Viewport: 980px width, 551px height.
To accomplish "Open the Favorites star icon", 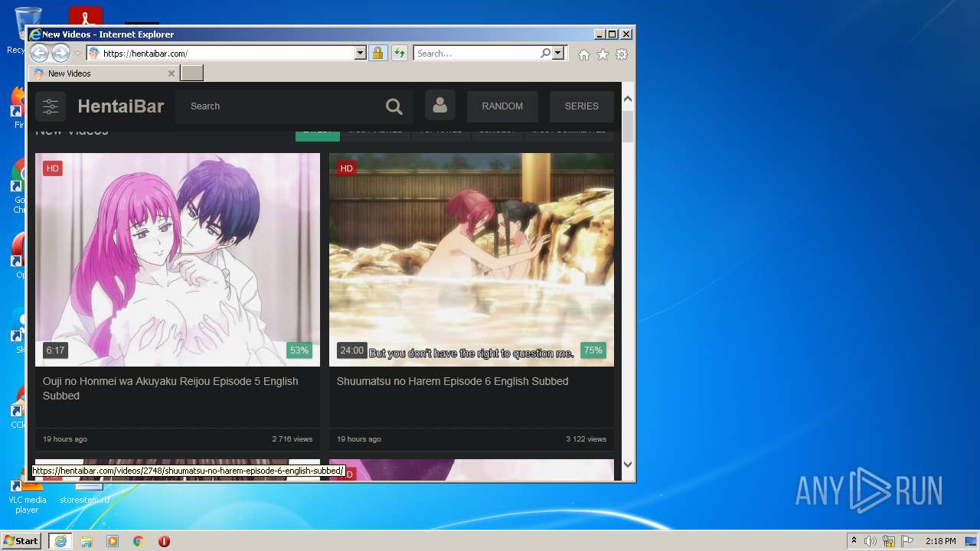I will pos(603,54).
